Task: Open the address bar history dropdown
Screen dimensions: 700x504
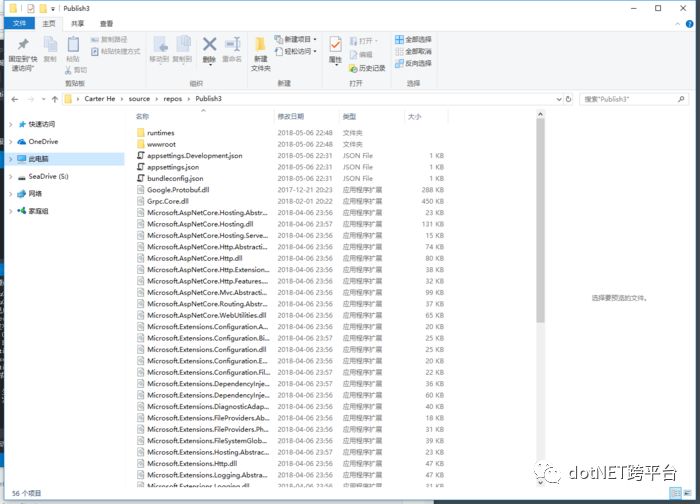Action: coord(559,99)
